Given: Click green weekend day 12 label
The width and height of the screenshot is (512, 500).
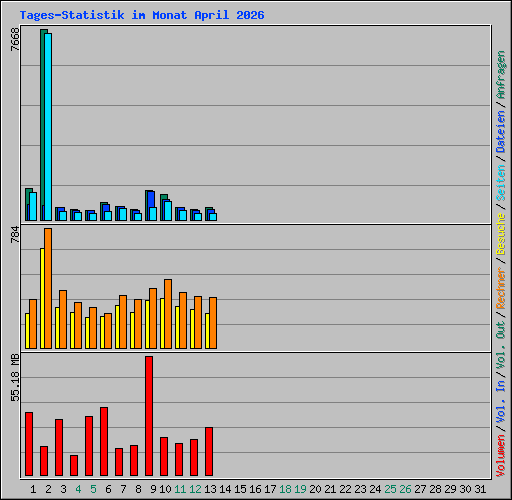Looking at the screenshot, I should [195, 489].
